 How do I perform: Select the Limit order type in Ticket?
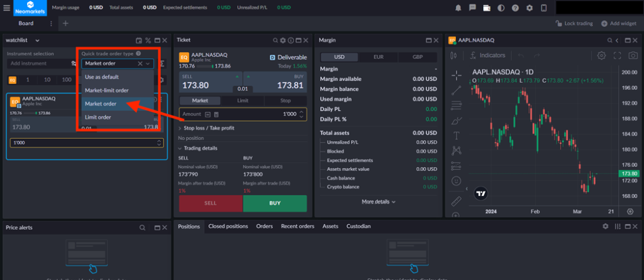pos(243,100)
